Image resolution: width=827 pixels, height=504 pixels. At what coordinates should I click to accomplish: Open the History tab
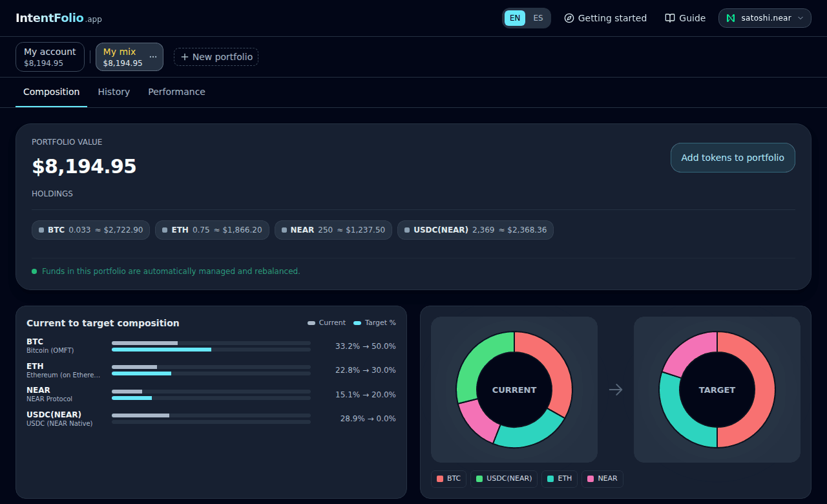[x=114, y=92]
